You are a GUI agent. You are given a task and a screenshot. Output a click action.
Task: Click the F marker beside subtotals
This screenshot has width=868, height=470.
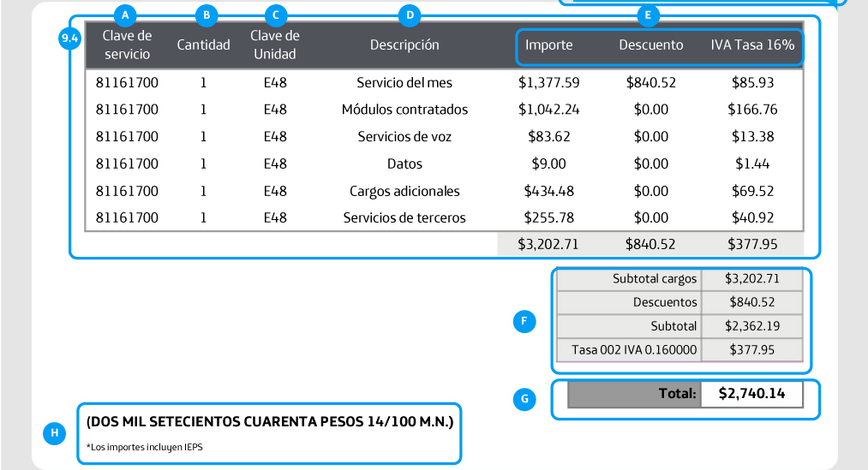pos(524,322)
